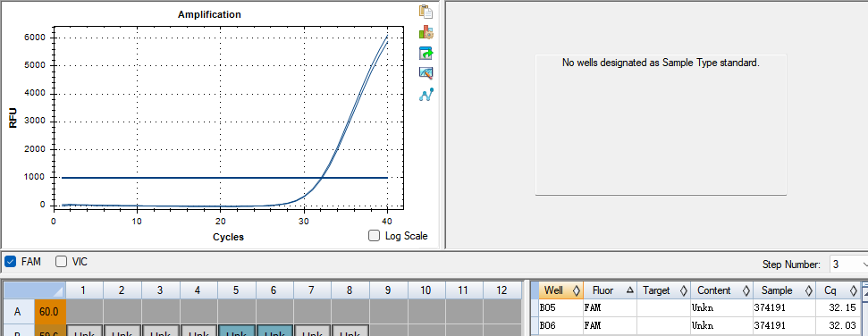Select plate column 2 header
This screenshot has height=336, width=868.
tap(122, 290)
